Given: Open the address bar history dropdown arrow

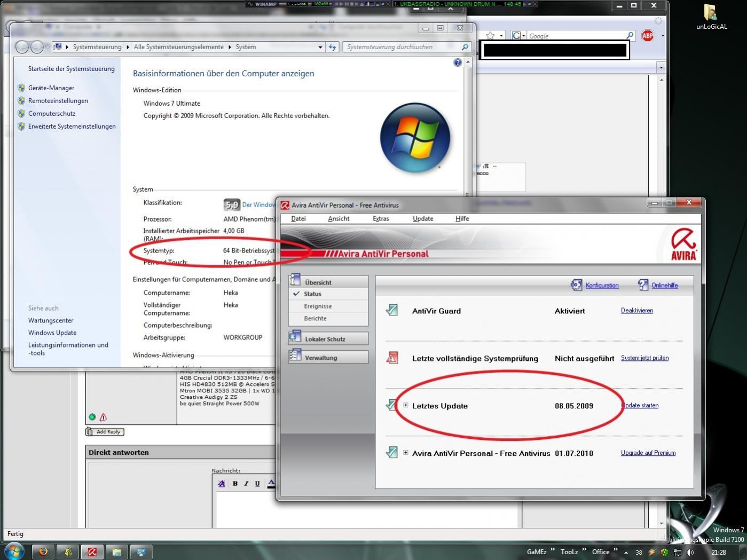Looking at the screenshot, I should pyautogui.click(x=320, y=47).
